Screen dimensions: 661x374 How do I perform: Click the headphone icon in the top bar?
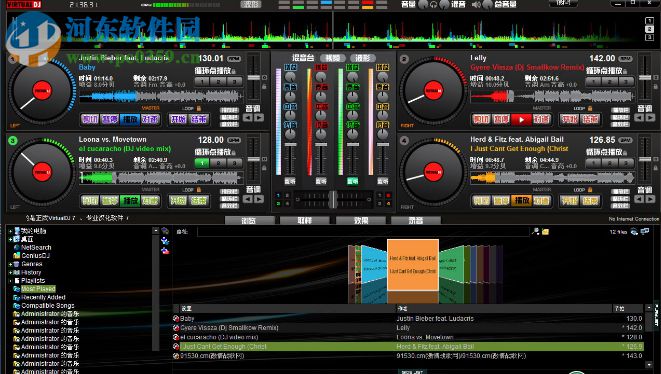tap(433, 5)
